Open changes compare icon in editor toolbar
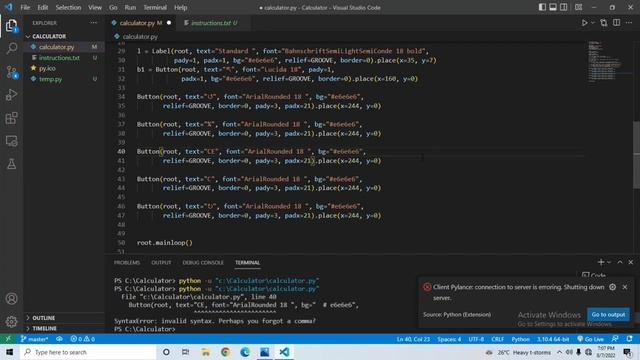Image resolution: width=640 pixels, height=360 pixels. pyautogui.click(x=604, y=23)
